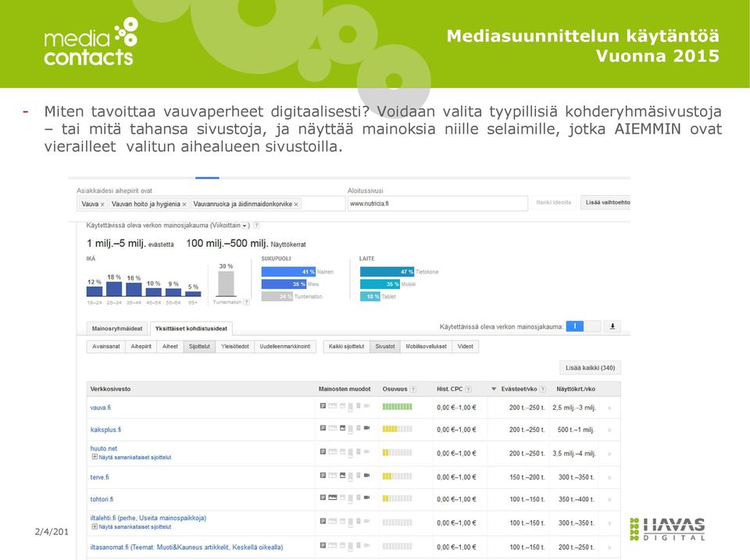The image size is (750, 560).
Task: Add iltalehti.fi using row arrow icon
Action: 609,523
